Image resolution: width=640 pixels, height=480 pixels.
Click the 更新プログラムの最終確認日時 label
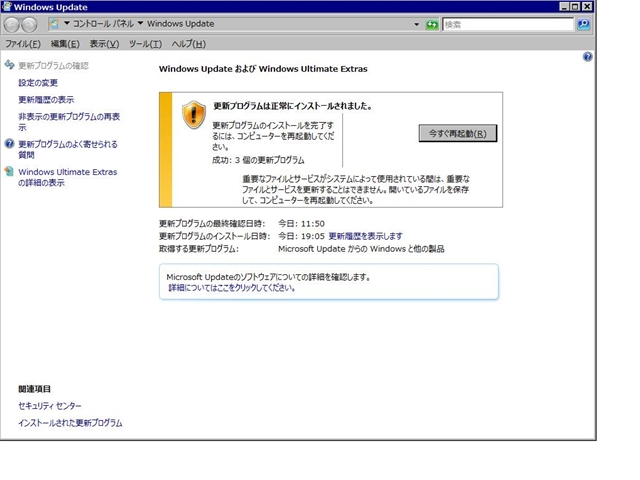click(212, 224)
